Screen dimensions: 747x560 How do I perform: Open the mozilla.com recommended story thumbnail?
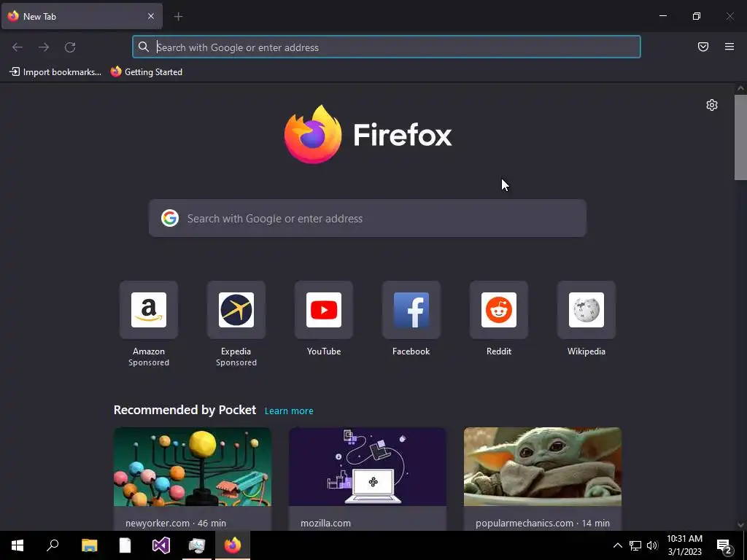(x=368, y=467)
